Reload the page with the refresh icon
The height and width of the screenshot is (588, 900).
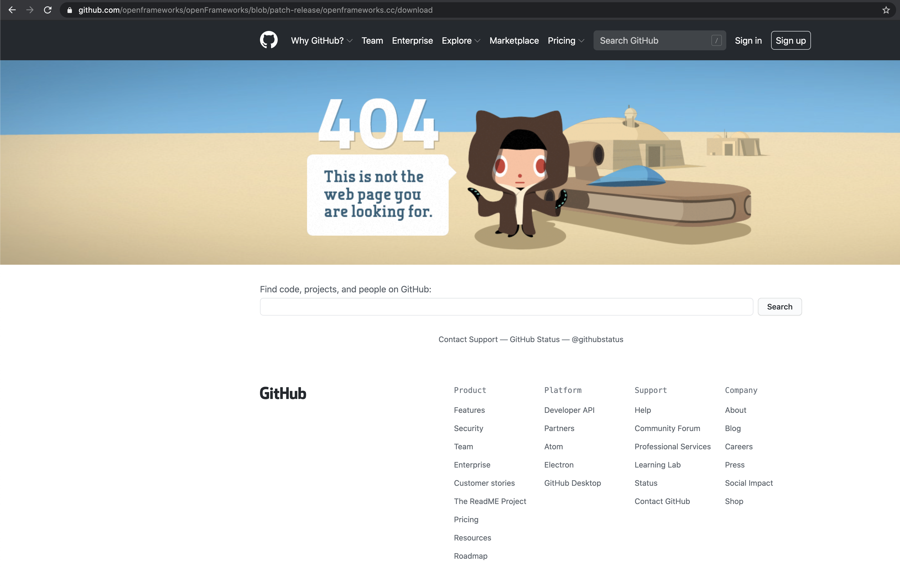48,10
